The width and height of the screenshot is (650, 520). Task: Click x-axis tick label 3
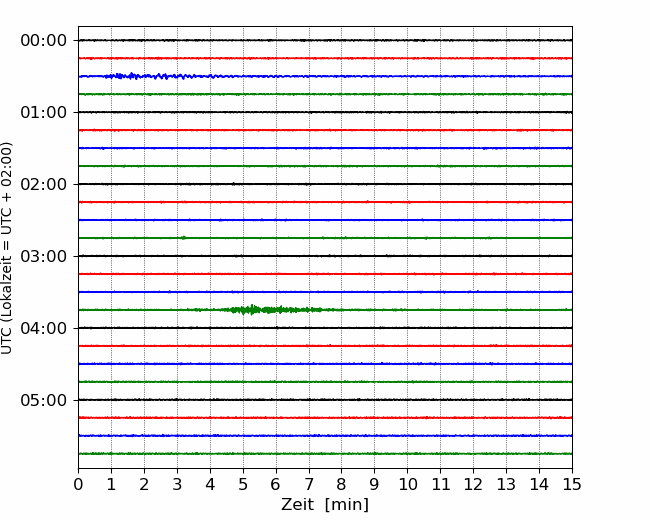point(177,484)
